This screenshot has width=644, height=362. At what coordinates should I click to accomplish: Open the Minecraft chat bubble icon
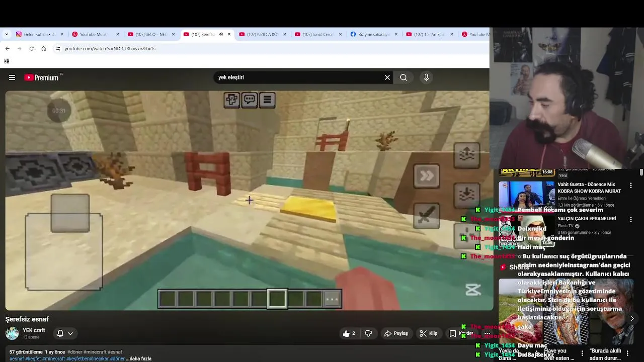(x=250, y=100)
